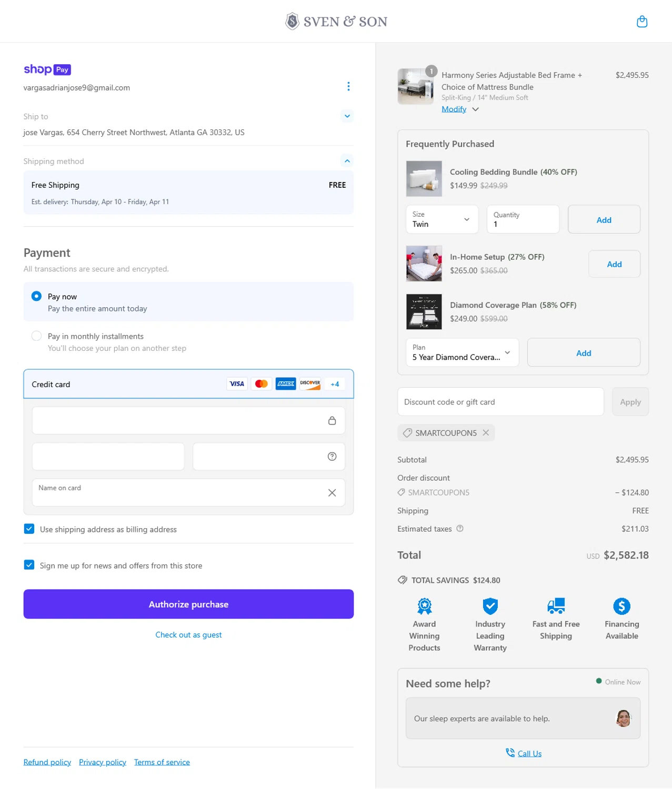Viewport: 672px width, 789px height.
Task: Add the Cooling Bedding Bundle
Action: tap(604, 219)
